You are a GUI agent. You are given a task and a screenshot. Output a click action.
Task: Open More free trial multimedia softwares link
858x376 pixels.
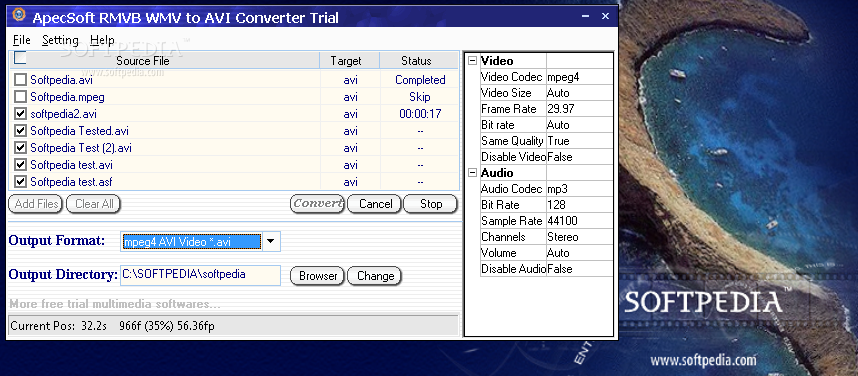(x=115, y=304)
